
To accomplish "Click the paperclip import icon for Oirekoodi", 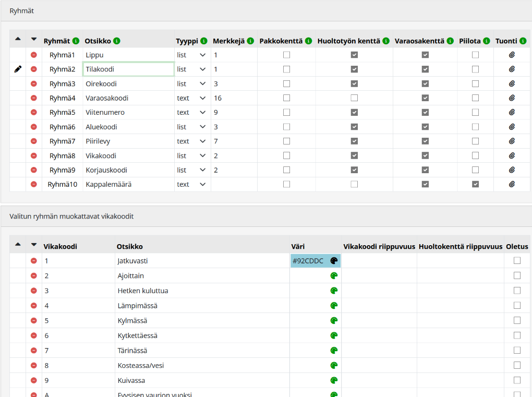I will (x=512, y=83).
